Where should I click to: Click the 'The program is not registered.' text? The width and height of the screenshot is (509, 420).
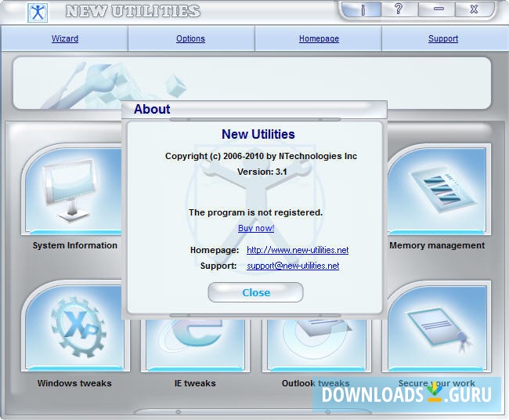[x=256, y=212]
